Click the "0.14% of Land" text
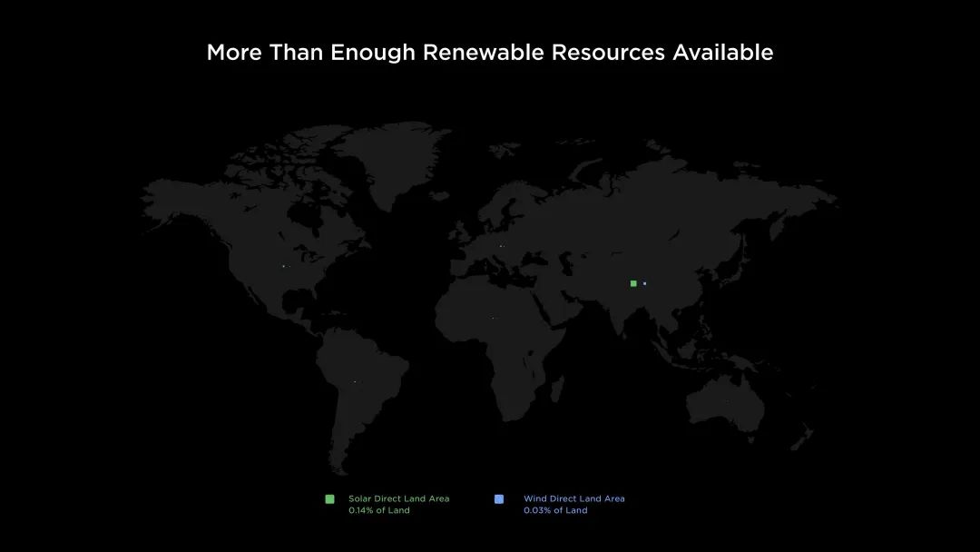This screenshot has width=980, height=552. tap(379, 510)
